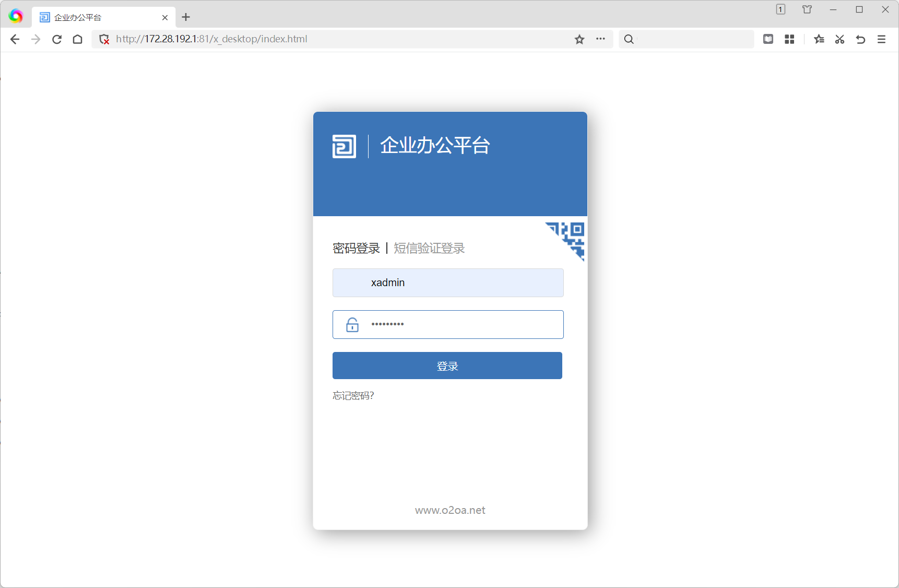The height and width of the screenshot is (588, 899).
Task: Open the screenshot scissors tool
Action: pyautogui.click(x=839, y=39)
